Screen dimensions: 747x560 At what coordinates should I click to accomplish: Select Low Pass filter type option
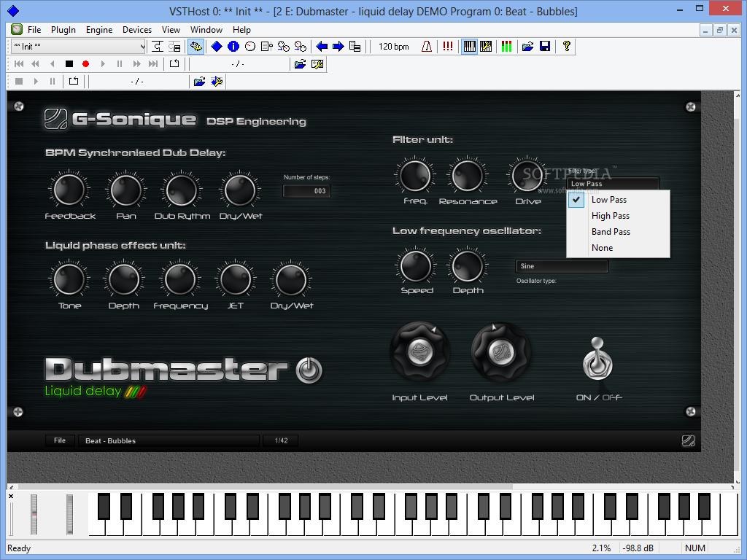[x=619, y=200]
